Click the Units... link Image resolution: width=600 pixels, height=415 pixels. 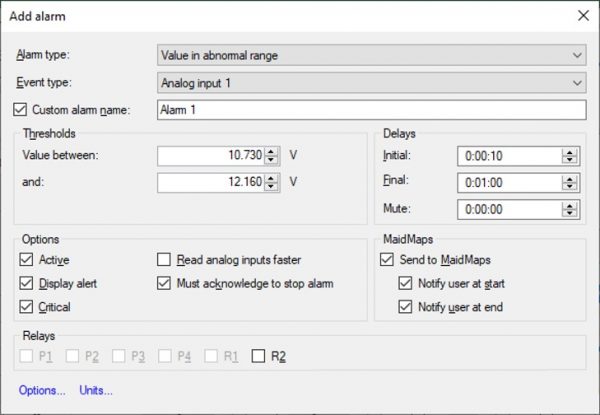tap(96, 390)
